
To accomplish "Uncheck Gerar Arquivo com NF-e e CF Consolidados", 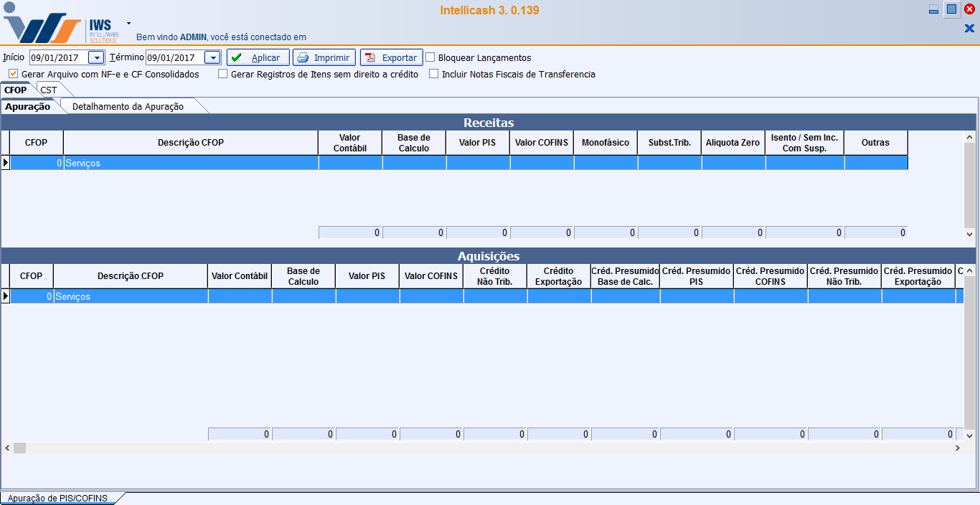I will pyautogui.click(x=14, y=74).
